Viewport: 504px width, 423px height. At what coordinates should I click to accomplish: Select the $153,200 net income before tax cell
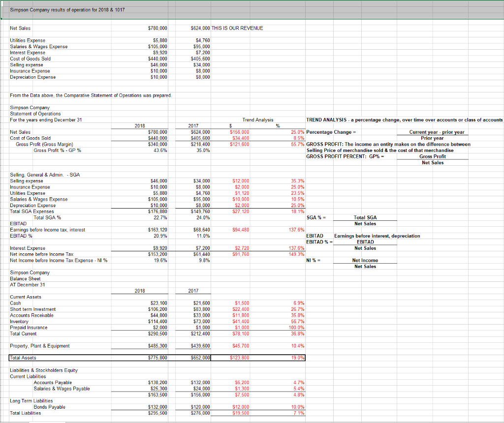157,254
